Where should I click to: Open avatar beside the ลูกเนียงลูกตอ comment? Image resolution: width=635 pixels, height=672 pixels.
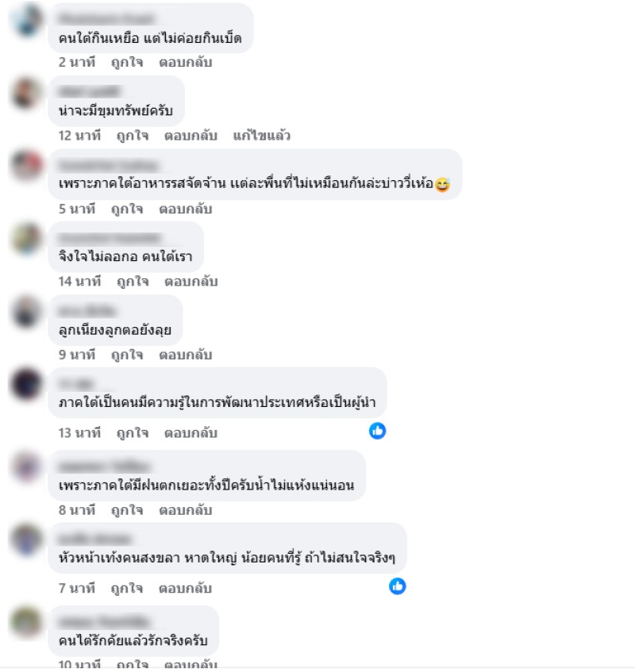click(x=26, y=312)
